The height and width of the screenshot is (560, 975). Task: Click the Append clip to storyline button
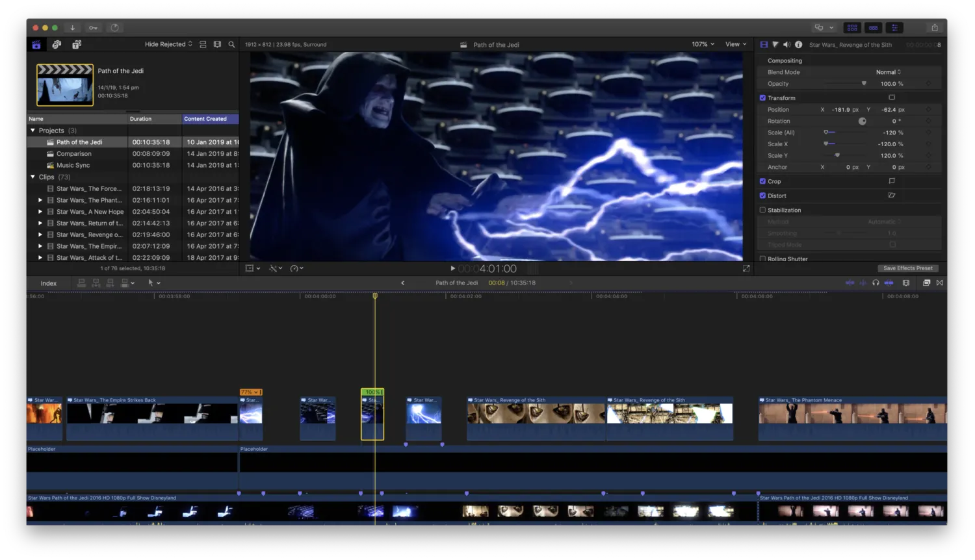click(x=110, y=283)
